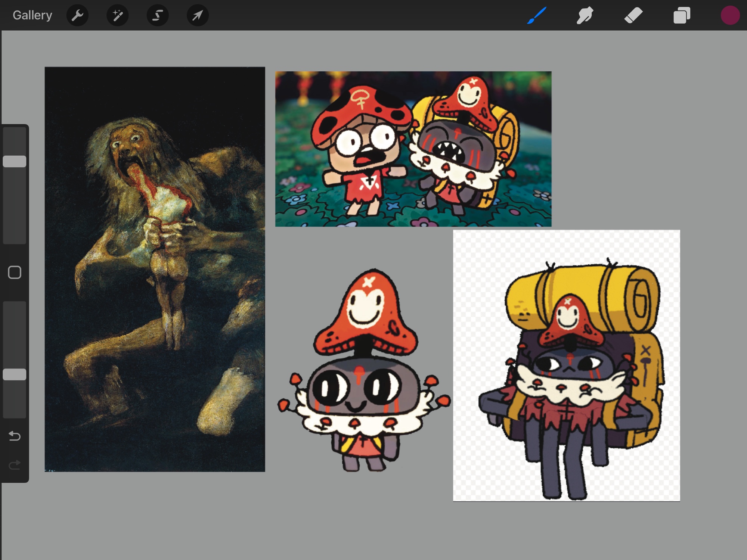Return to the Gallery

pos(32,15)
